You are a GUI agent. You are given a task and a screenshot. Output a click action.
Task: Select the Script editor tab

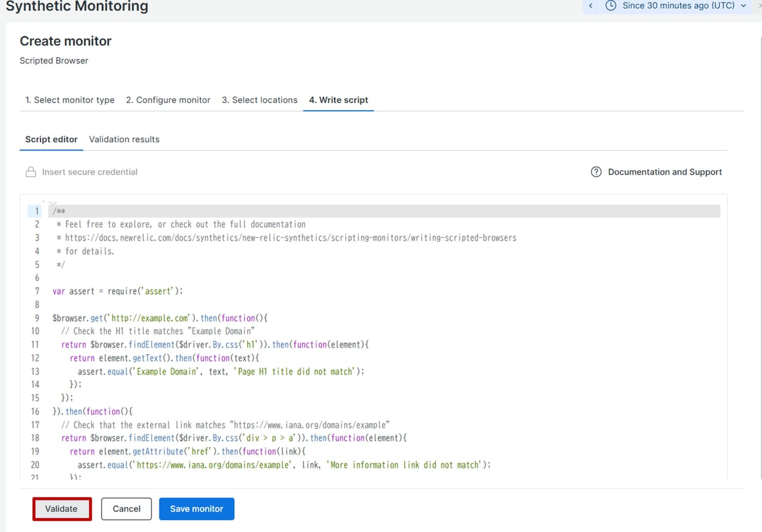(x=51, y=139)
